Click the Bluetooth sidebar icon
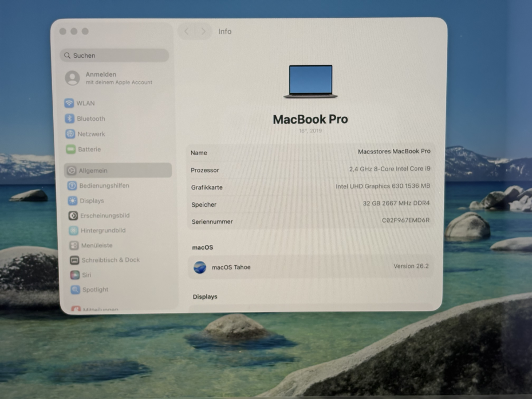This screenshot has height=399, width=532. point(69,118)
